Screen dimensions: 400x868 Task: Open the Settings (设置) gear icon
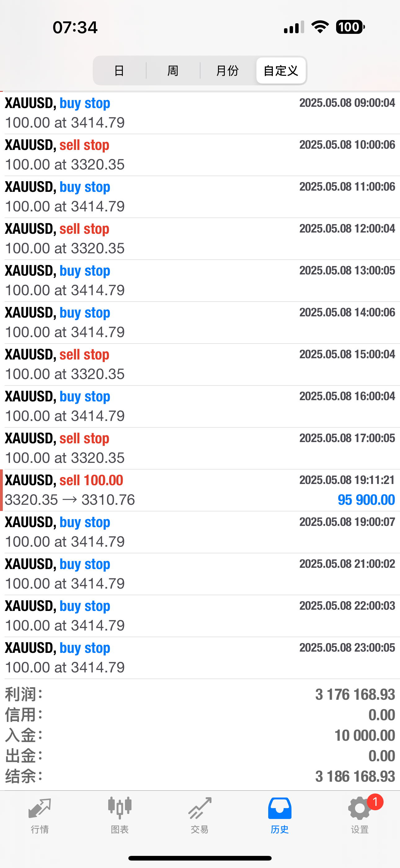359,809
